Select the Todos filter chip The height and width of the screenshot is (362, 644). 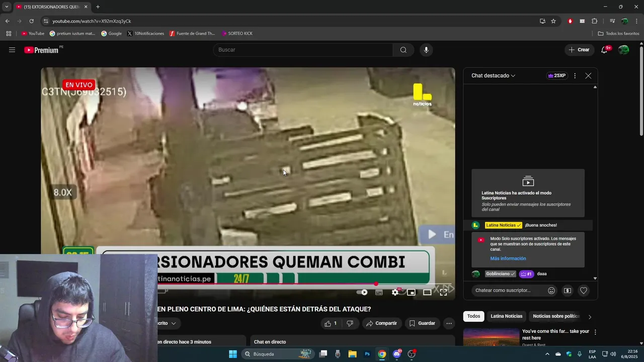(x=473, y=316)
